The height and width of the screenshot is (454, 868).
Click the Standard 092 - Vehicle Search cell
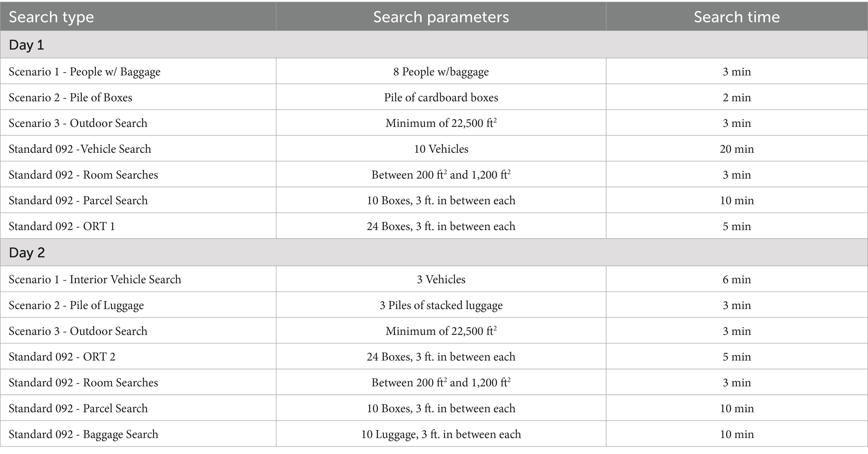(x=80, y=149)
